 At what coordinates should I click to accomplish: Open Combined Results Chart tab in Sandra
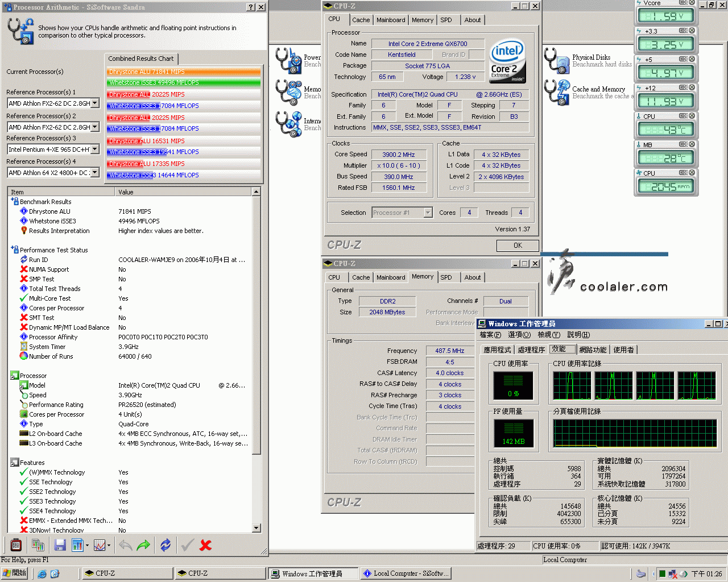coord(141,59)
